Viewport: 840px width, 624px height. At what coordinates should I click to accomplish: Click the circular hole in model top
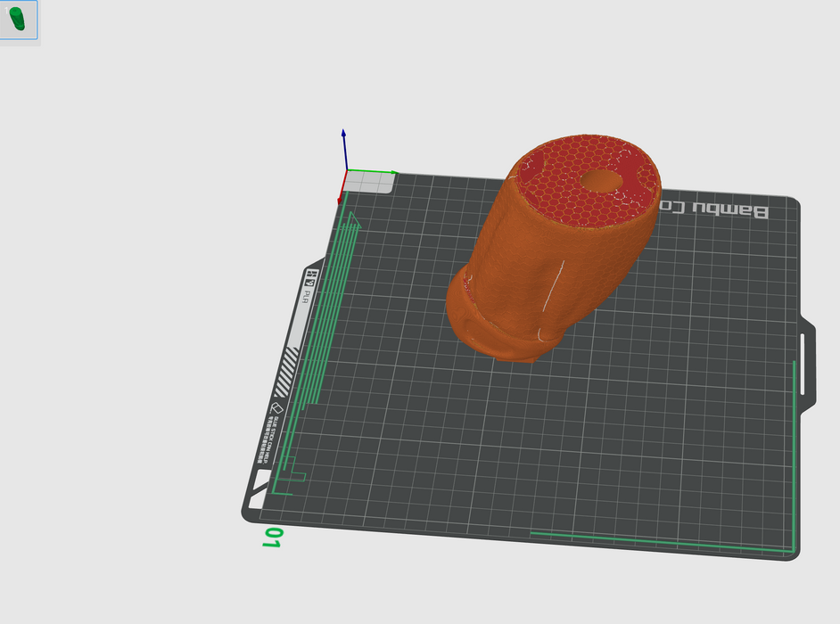(x=602, y=180)
